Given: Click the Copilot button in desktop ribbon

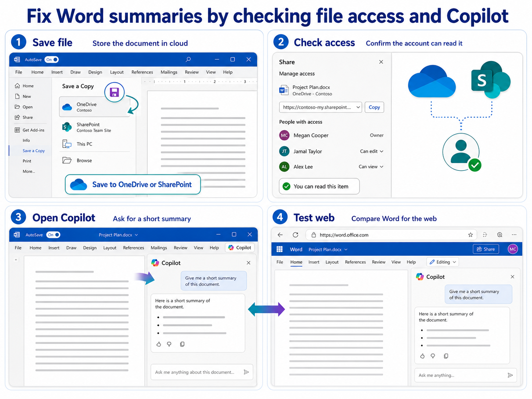Looking at the screenshot, I should click(240, 248).
